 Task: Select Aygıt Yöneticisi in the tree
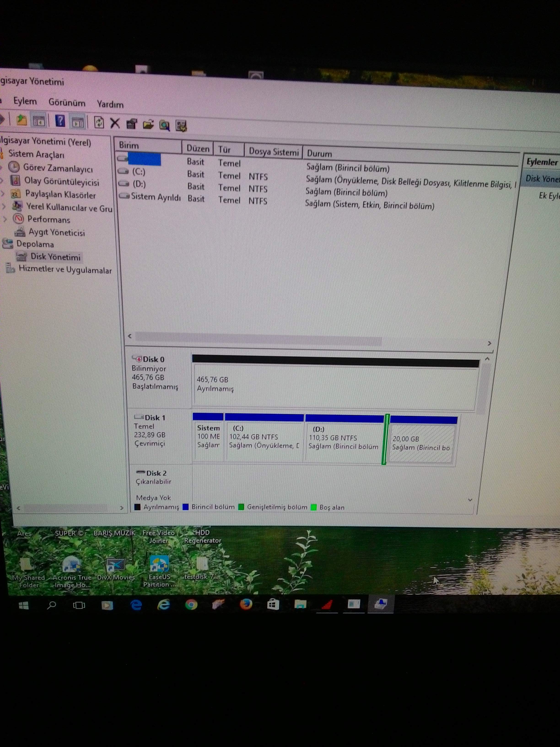click(x=56, y=232)
